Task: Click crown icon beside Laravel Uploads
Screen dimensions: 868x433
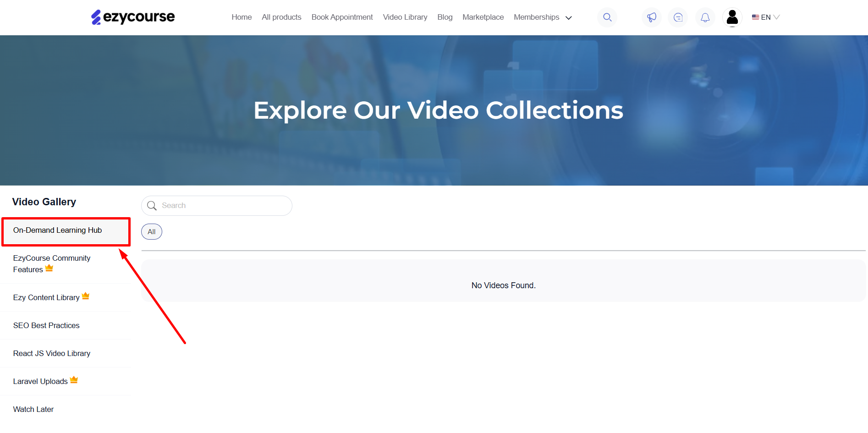Action: tap(74, 380)
